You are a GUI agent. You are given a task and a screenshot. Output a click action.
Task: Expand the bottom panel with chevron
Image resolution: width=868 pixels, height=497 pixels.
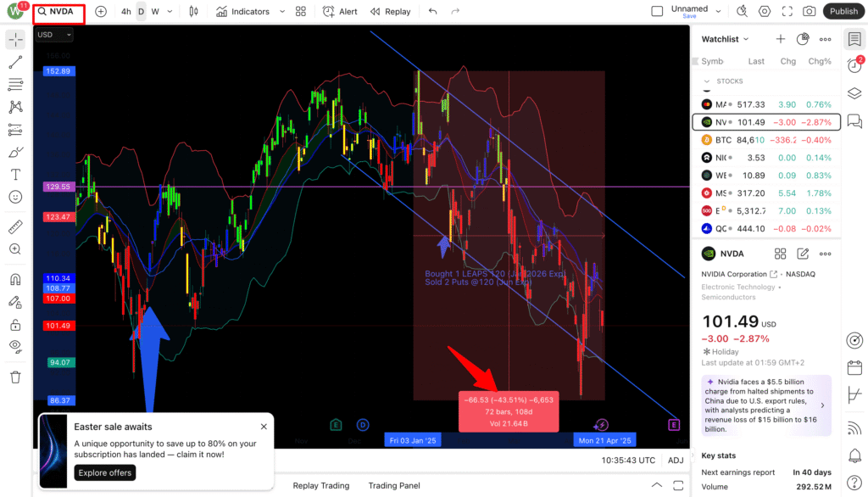pos(657,485)
